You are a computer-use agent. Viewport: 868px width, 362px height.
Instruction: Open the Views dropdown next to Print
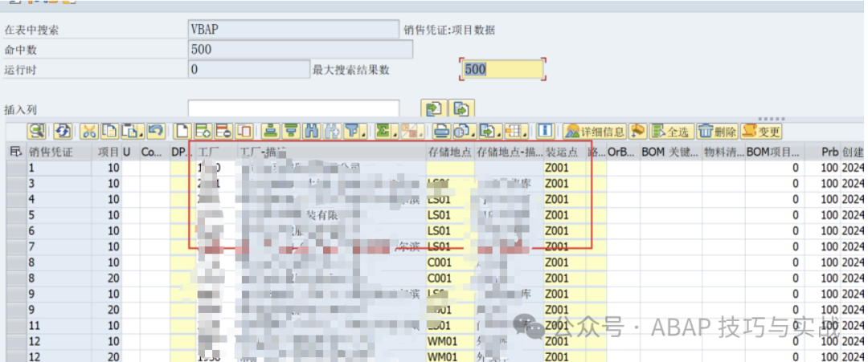pyautogui.click(x=465, y=131)
